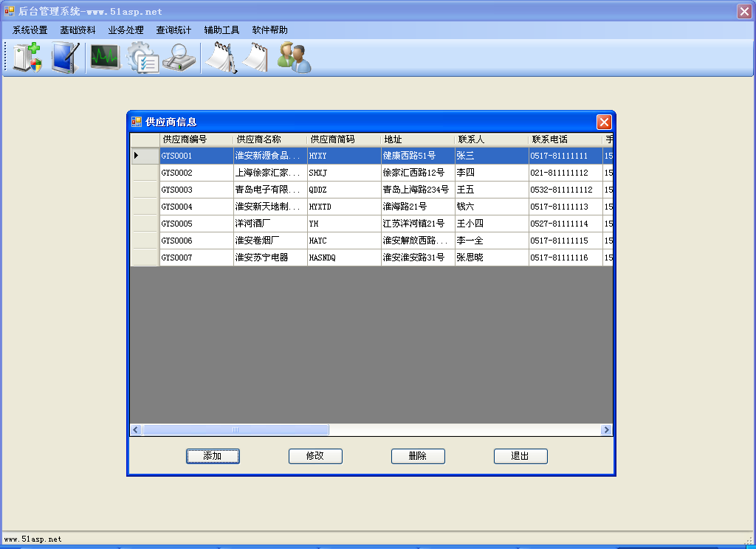Click contact cell 李四
This screenshot has height=549, width=756.
tap(492, 173)
